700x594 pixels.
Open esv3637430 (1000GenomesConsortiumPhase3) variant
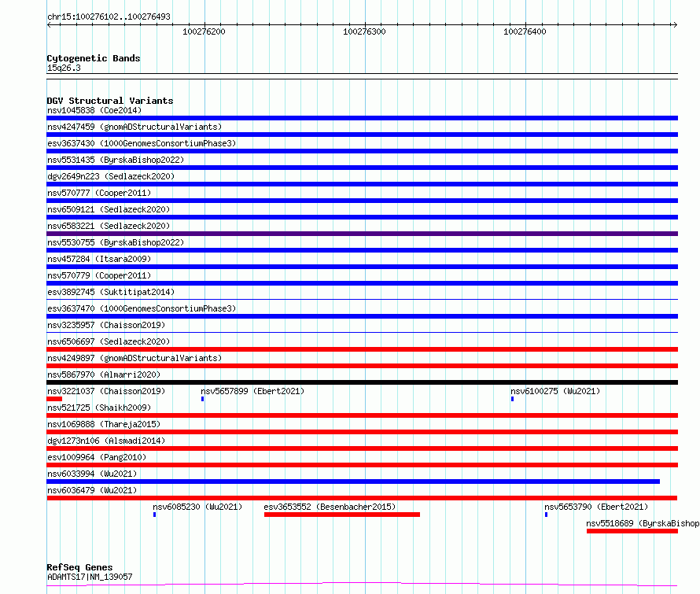(x=142, y=143)
